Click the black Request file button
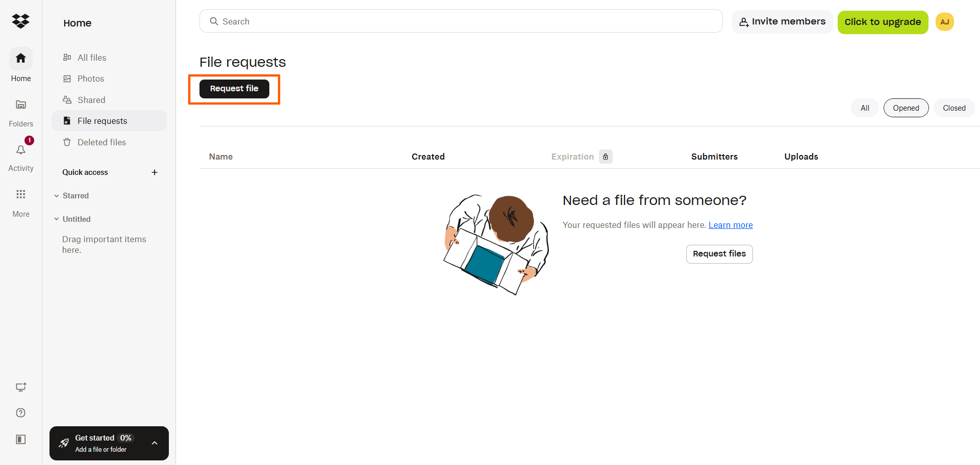Screen dimensions: 980x465 pyautogui.click(x=234, y=89)
